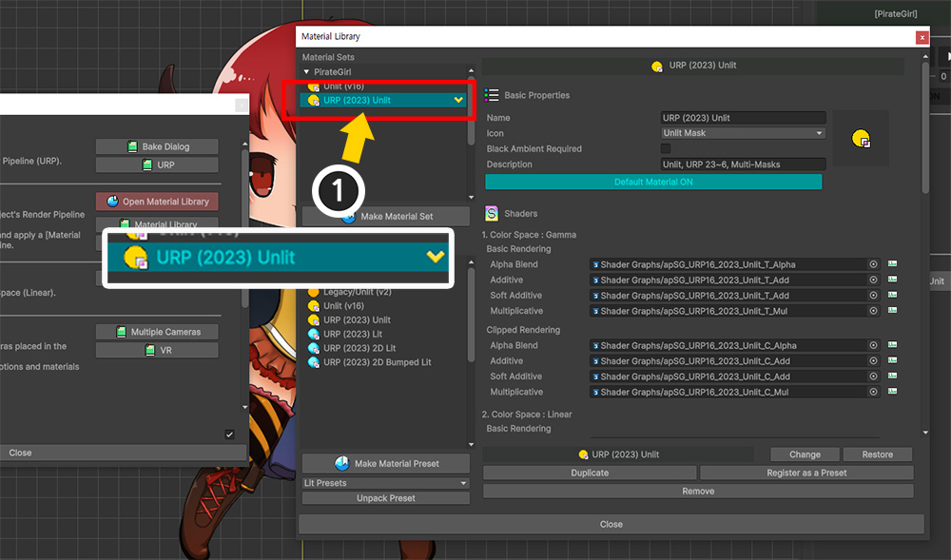Click green icon beside Clipped Rendering Additive field
The height and width of the screenshot is (560, 951).
[x=893, y=360]
